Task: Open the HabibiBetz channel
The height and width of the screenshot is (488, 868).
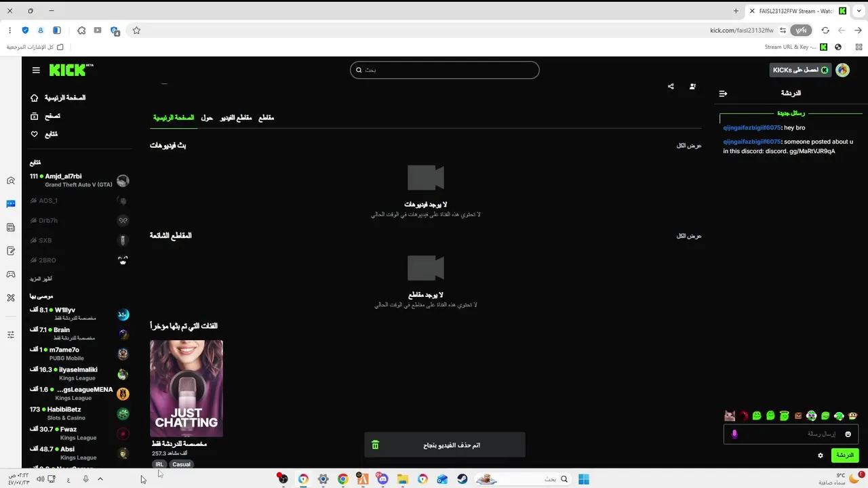Action: coord(79,413)
